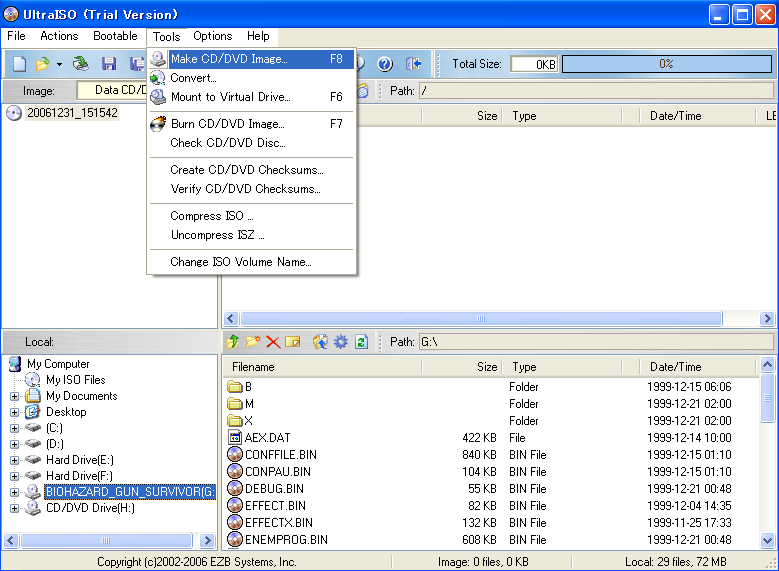Screen dimensions: 779x571
Task: Click the green arrow disc icon beside Convert
Action: [x=158, y=78]
